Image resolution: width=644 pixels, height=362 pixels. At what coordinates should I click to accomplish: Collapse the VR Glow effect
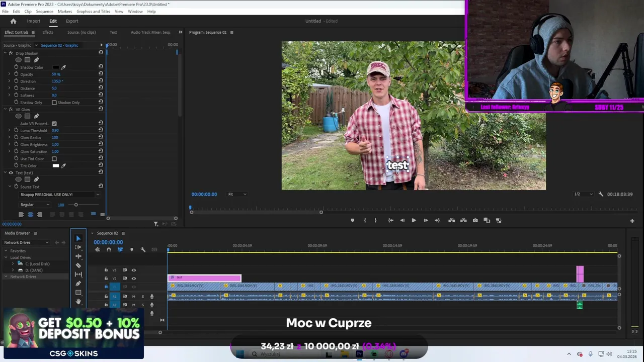pos(5,110)
